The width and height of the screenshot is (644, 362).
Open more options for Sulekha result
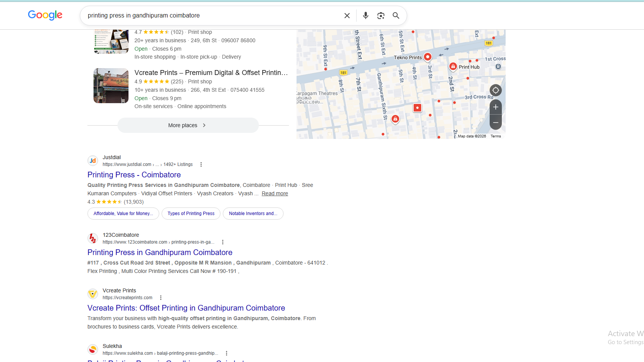point(227,353)
